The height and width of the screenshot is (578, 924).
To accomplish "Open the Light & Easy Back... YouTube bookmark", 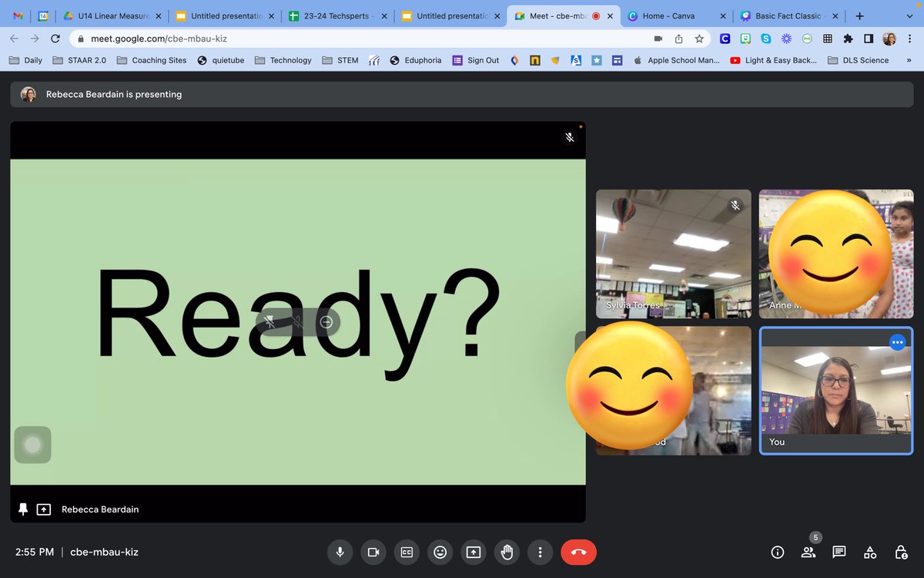I will pos(774,60).
